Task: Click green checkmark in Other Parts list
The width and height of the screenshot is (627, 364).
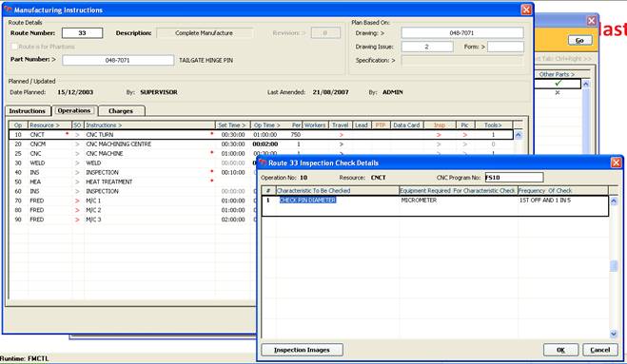Action: (x=558, y=84)
